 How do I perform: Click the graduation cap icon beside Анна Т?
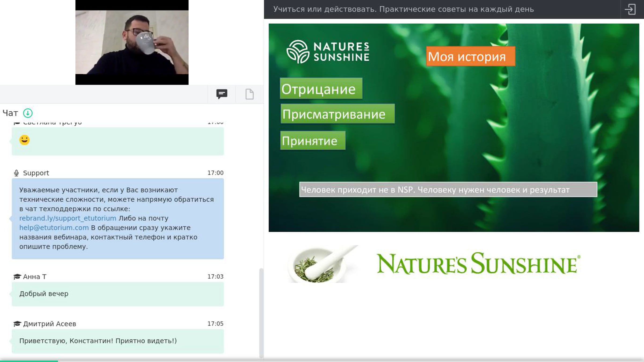pyautogui.click(x=17, y=277)
